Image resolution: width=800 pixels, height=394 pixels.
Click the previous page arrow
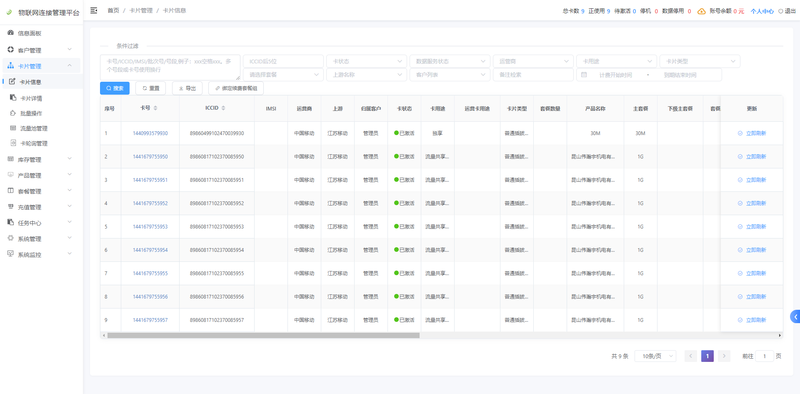(691, 356)
